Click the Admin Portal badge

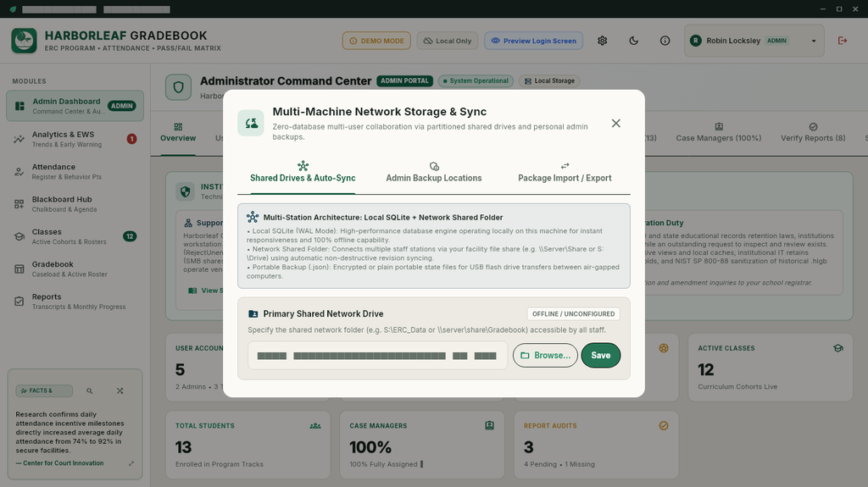click(x=404, y=80)
